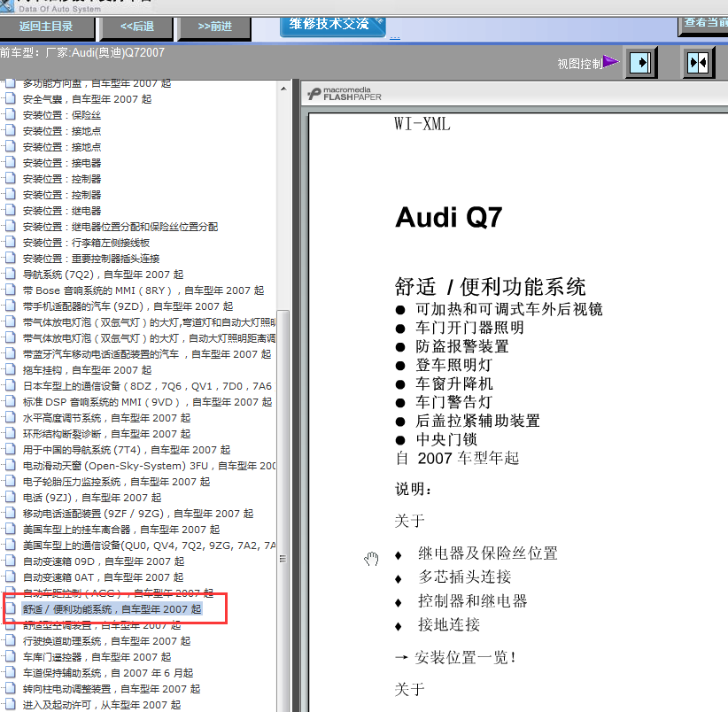Click the tree list scrollbar thumb
The height and width of the screenshot is (712, 728).
[x=283, y=511]
